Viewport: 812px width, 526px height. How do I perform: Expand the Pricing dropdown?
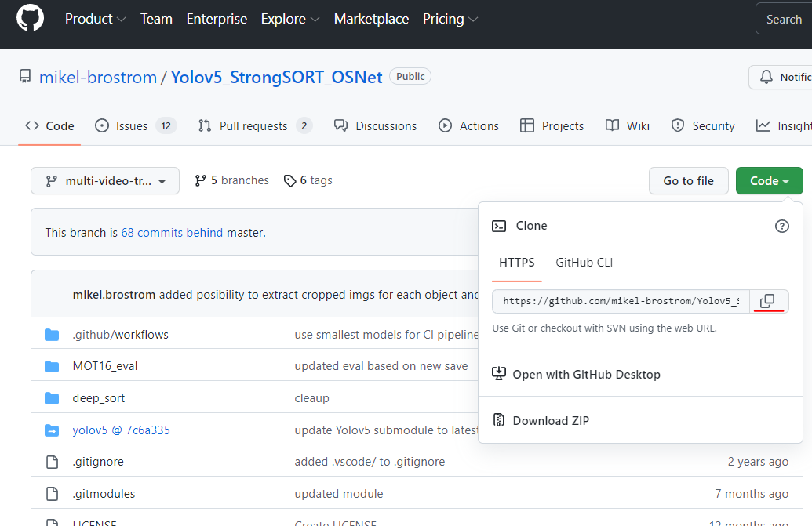pyautogui.click(x=450, y=19)
